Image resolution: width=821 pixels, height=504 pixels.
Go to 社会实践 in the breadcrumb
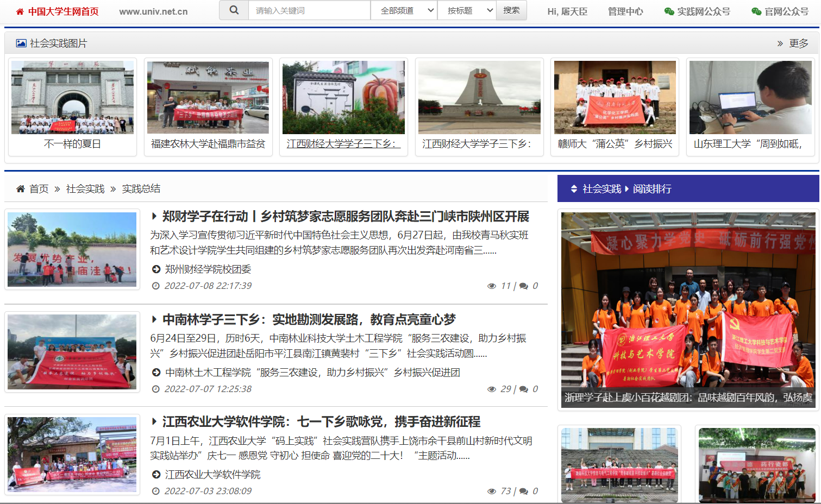pos(85,189)
